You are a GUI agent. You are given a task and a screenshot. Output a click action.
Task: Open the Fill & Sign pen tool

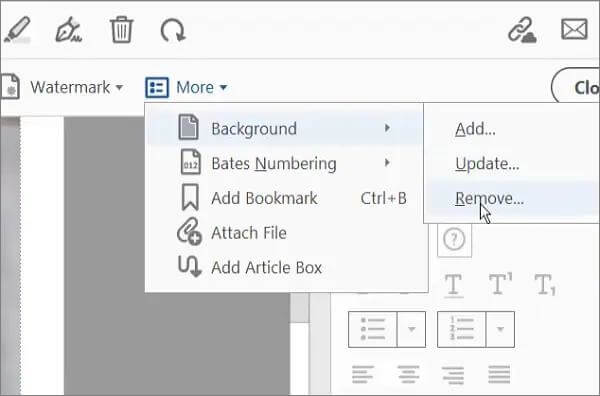68,29
